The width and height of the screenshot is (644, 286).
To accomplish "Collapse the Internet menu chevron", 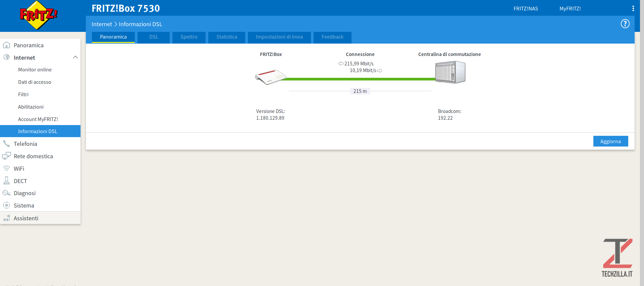I will point(75,57).
